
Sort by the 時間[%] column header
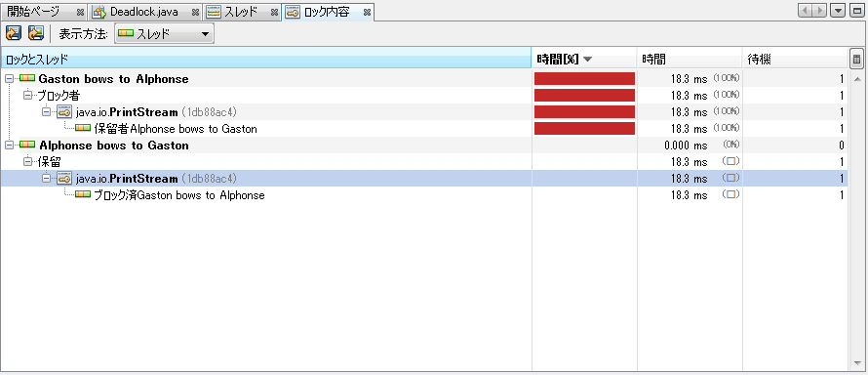point(584,59)
